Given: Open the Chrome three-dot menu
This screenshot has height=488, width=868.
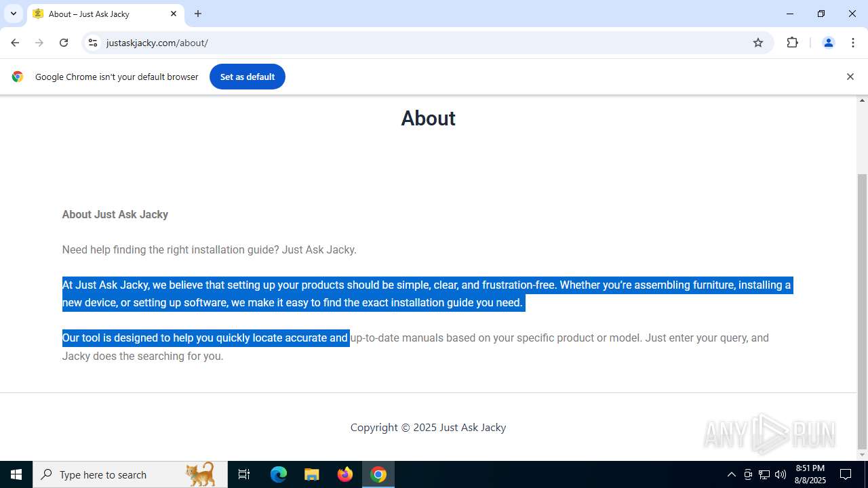Looking at the screenshot, I should click(x=853, y=43).
